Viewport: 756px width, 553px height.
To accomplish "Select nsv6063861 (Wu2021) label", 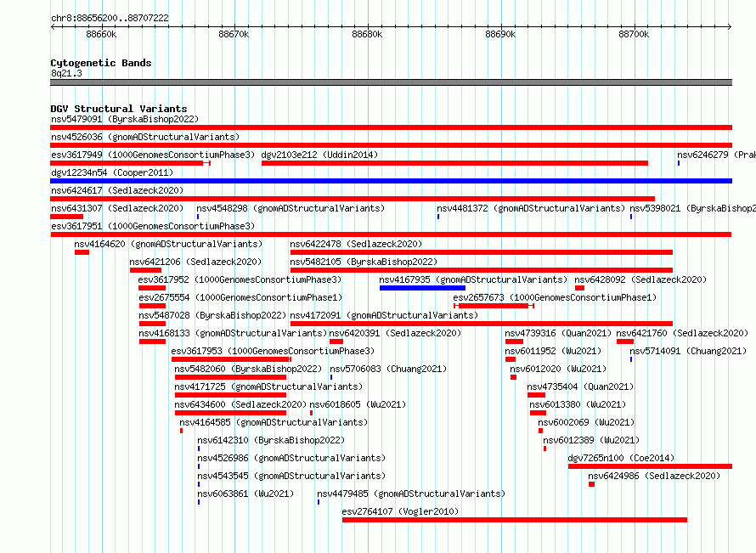I will pos(245,494).
